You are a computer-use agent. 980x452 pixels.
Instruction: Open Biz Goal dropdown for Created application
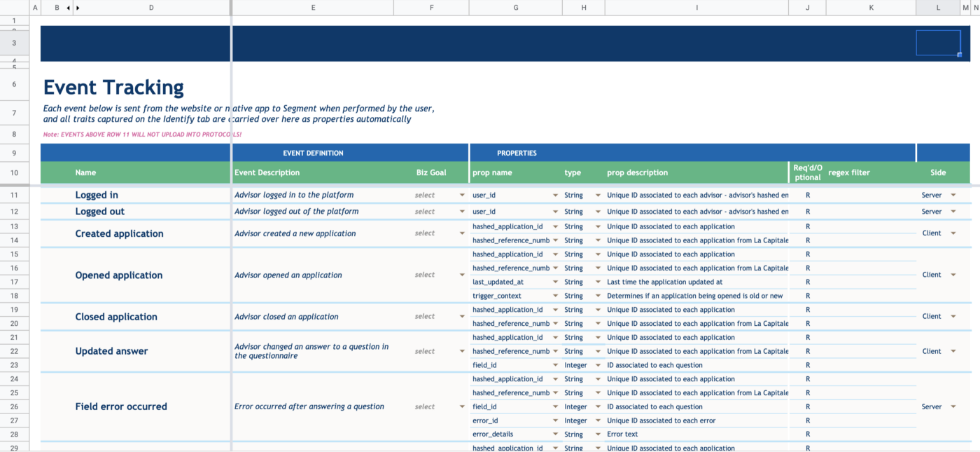[x=462, y=233]
